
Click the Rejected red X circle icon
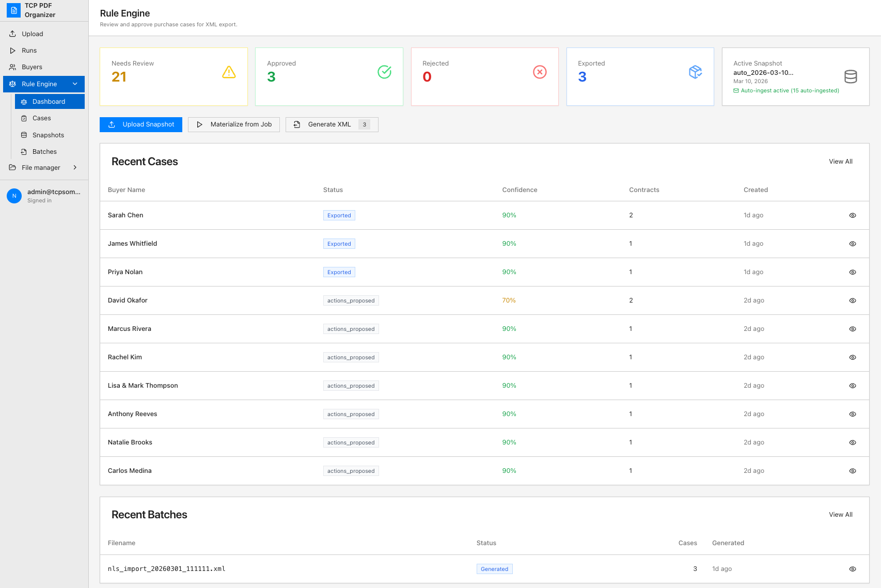[x=540, y=72]
